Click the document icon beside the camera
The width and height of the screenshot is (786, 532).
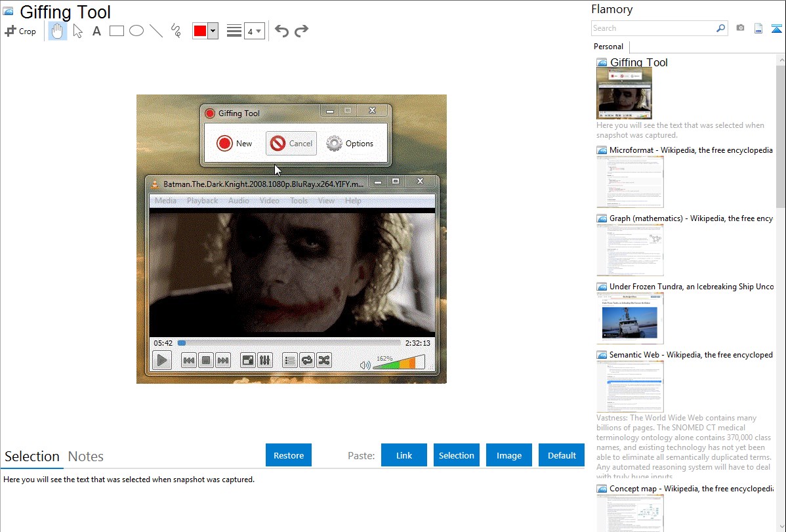click(x=758, y=28)
